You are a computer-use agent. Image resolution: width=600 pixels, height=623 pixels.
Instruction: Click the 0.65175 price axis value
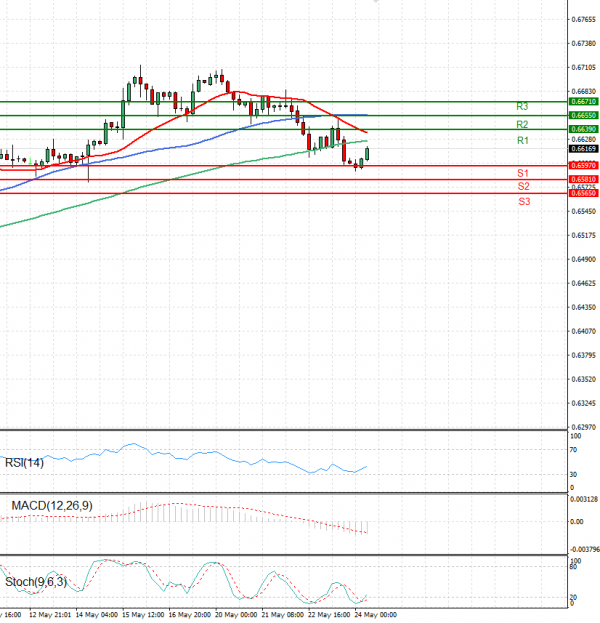tap(584, 236)
